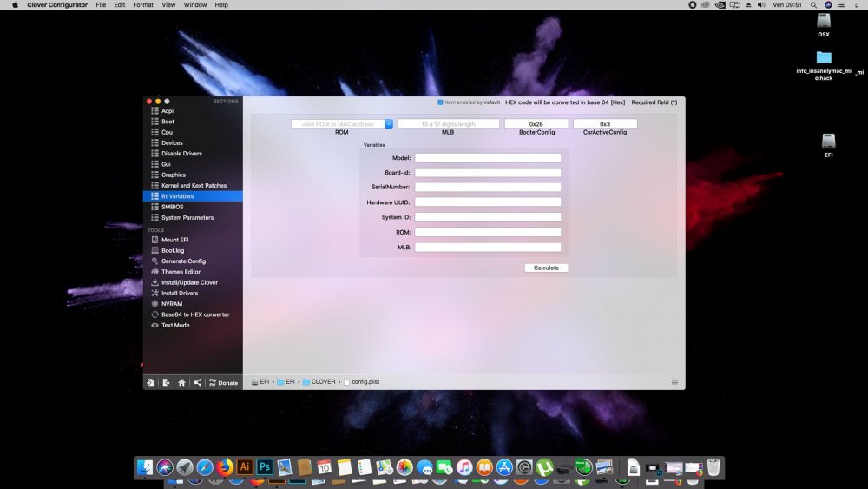Select the Cpu section
This screenshot has height=489, width=868.
click(x=192, y=132)
